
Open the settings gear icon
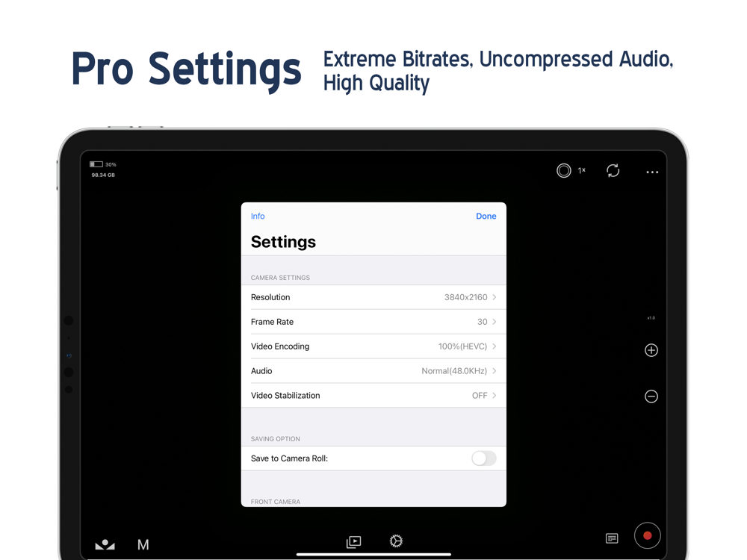click(396, 541)
